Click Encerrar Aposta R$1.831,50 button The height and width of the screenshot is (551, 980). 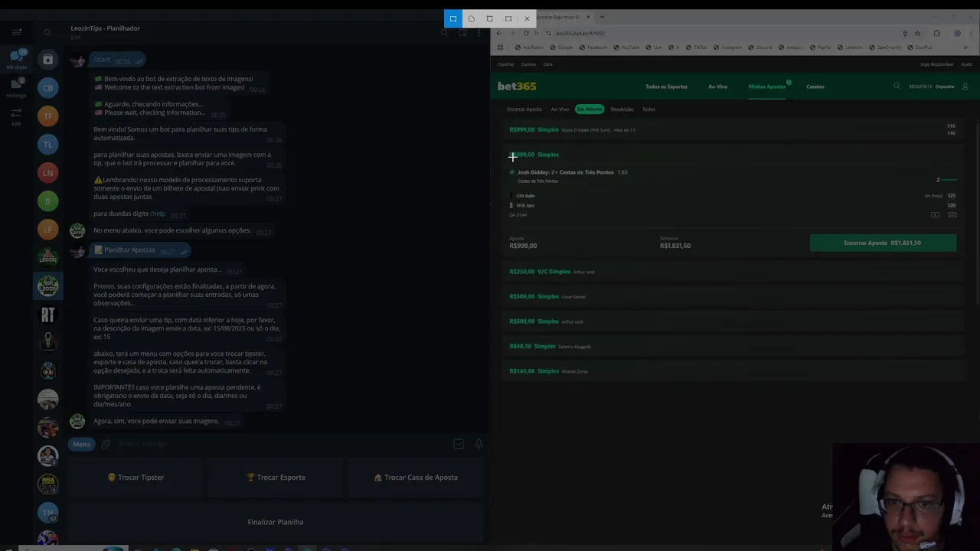point(883,243)
